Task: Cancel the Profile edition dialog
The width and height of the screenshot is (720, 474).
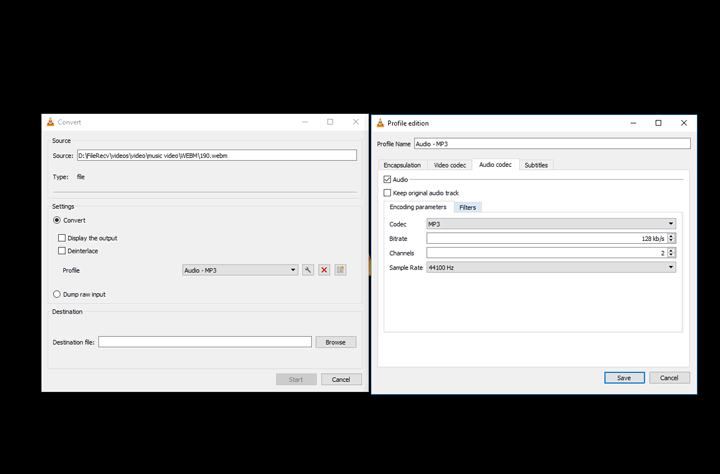Action: point(669,378)
